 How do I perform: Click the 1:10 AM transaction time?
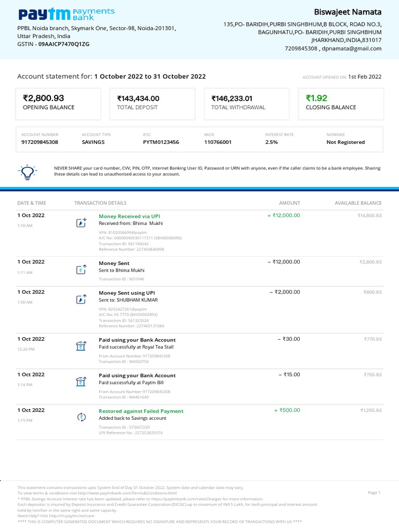pos(25,225)
